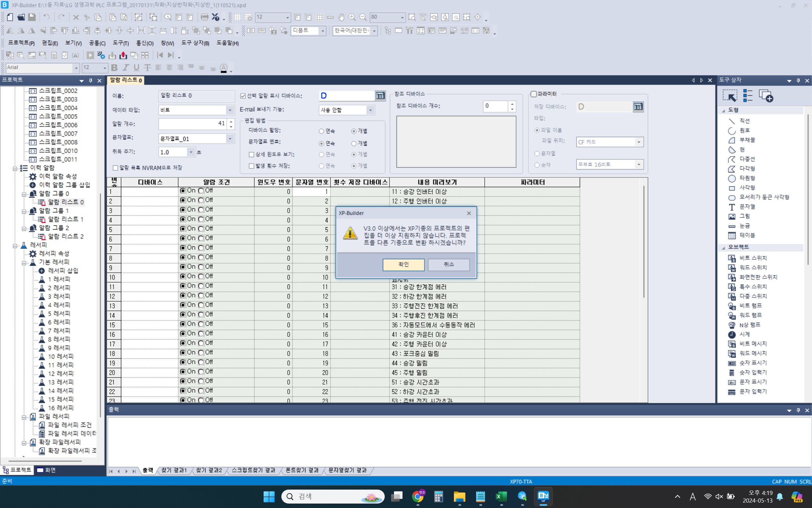Open Excel from the Windows taskbar
Viewport: 812px width, 508px height.
(501, 496)
